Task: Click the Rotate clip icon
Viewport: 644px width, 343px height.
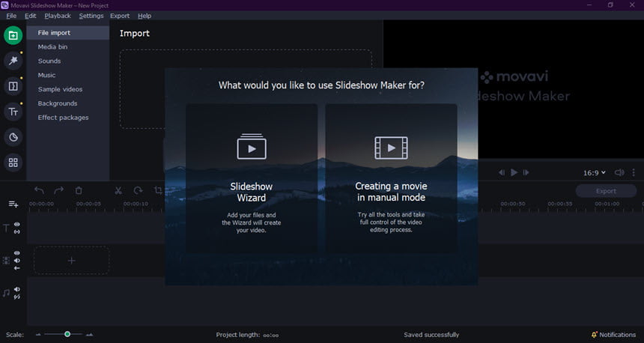Action: [138, 190]
